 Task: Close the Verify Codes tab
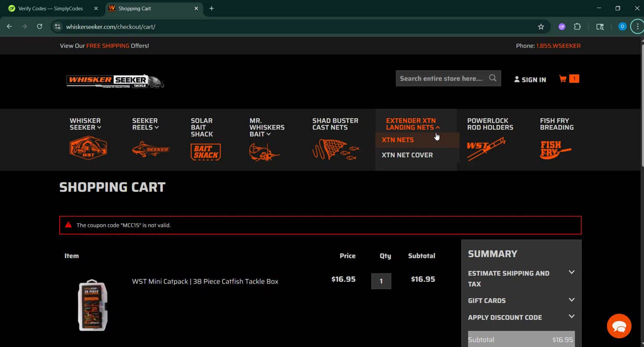point(96,8)
